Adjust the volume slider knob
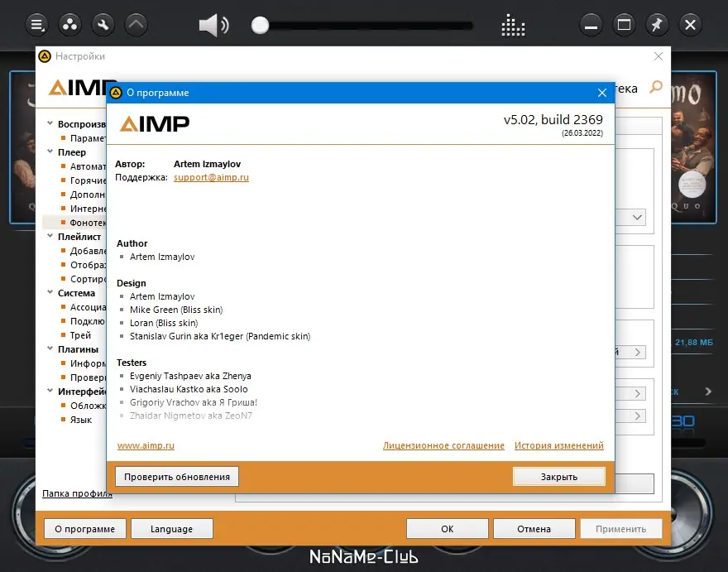The image size is (728, 572). (x=260, y=25)
